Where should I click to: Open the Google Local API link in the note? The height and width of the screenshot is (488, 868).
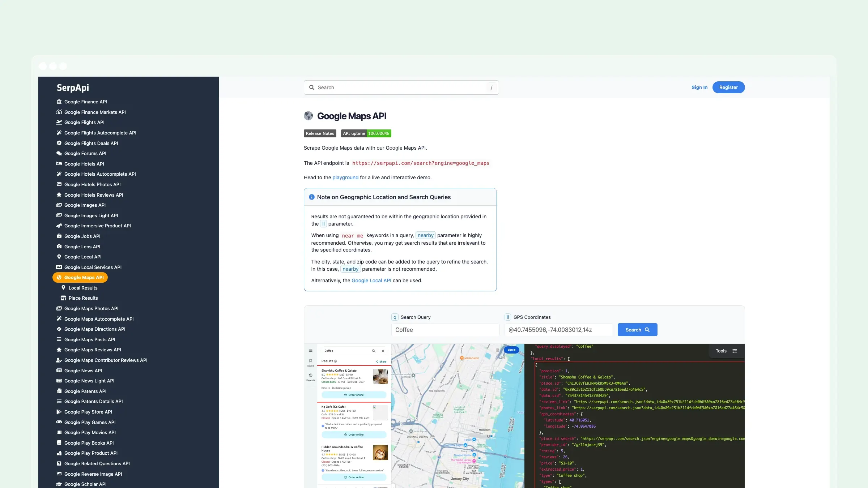pos(371,281)
